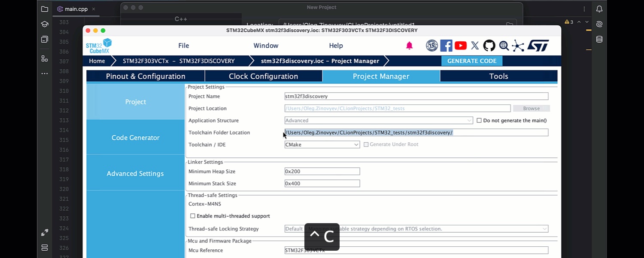
Task: Open the Toolchain / IDE dropdown showing CMake
Action: pos(322,144)
